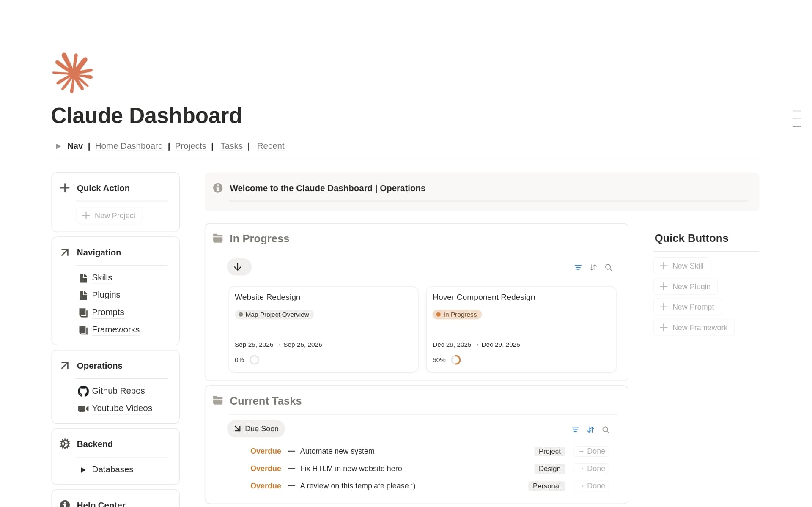812x507 pixels.
Task: Search the Current Tasks list
Action: [x=606, y=430]
